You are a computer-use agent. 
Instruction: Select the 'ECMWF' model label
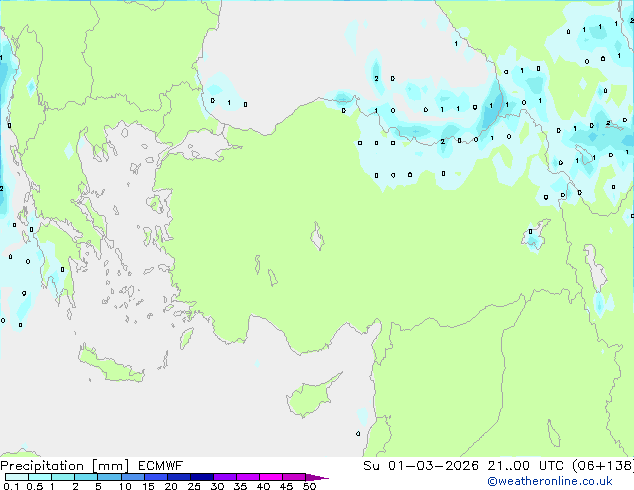(161, 466)
